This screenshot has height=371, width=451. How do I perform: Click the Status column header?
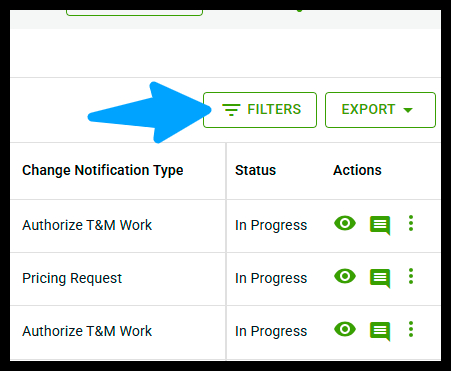[255, 170]
